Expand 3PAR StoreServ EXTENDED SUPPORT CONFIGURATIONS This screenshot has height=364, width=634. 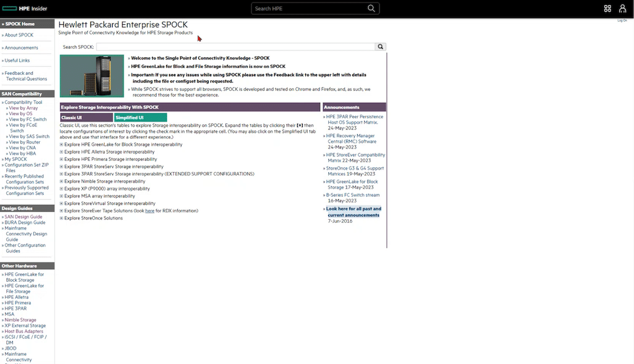click(61, 174)
